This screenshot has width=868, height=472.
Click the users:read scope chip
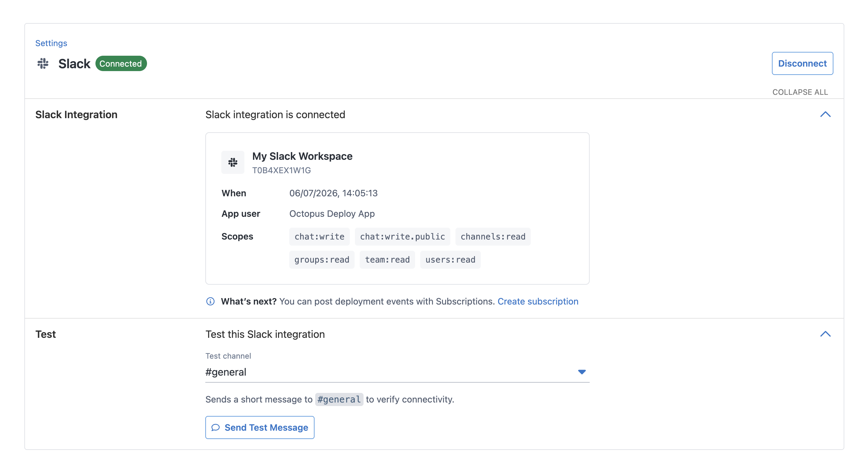(x=450, y=260)
